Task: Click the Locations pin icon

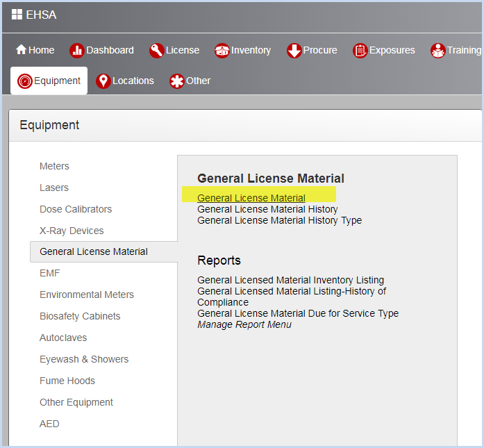Action: (x=103, y=81)
